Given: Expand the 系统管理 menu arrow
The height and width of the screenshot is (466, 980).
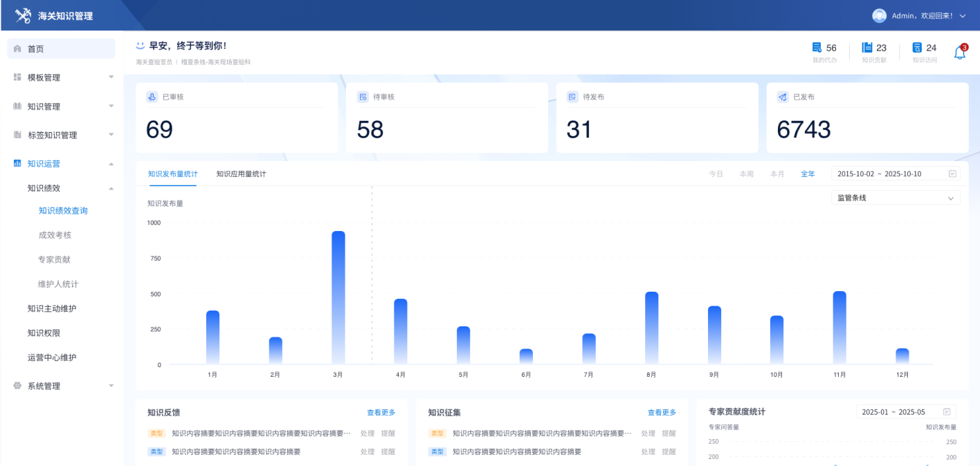Looking at the screenshot, I should (111, 386).
